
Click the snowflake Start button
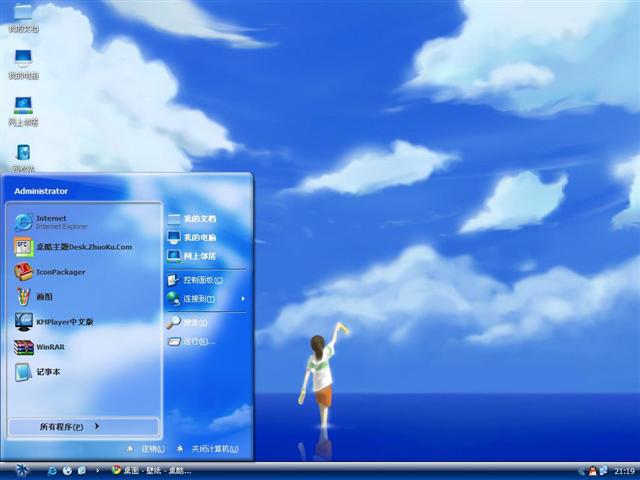coord(22,471)
